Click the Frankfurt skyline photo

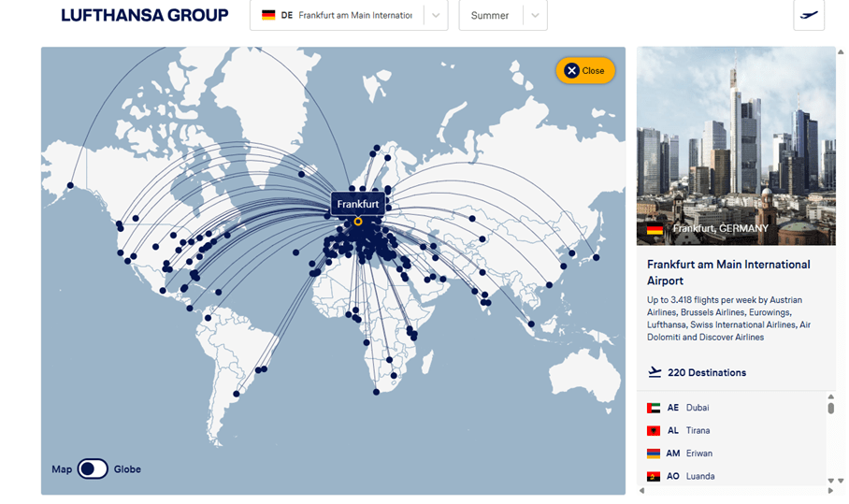tap(736, 146)
